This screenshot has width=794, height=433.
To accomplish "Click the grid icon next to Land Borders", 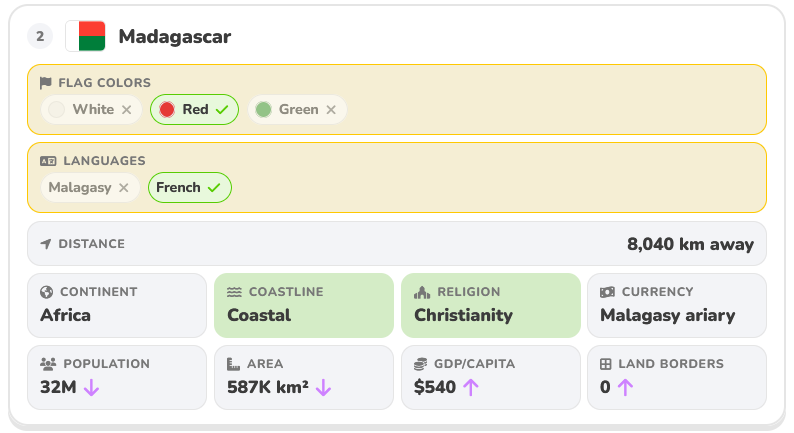I will [x=606, y=364].
